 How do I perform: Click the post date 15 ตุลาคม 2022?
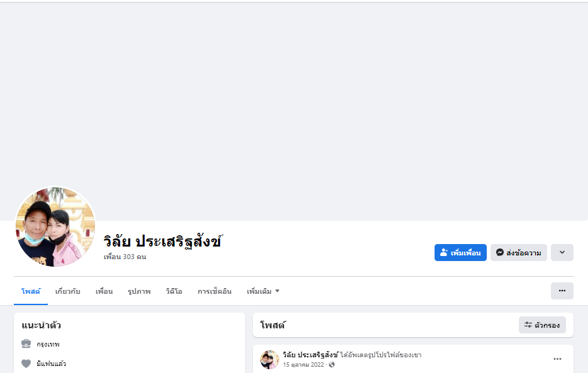pyautogui.click(x=304, y=364)
